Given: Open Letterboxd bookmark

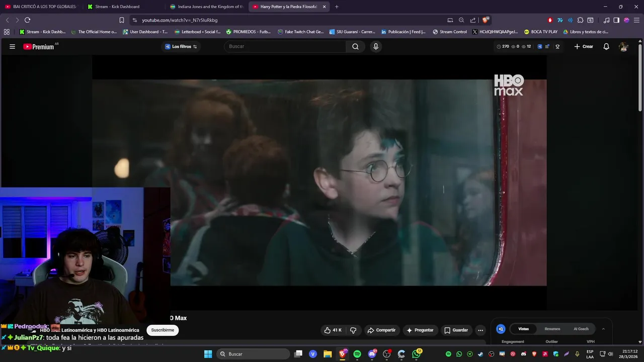Looking at the screenshot, I should [x=197, y=32].
